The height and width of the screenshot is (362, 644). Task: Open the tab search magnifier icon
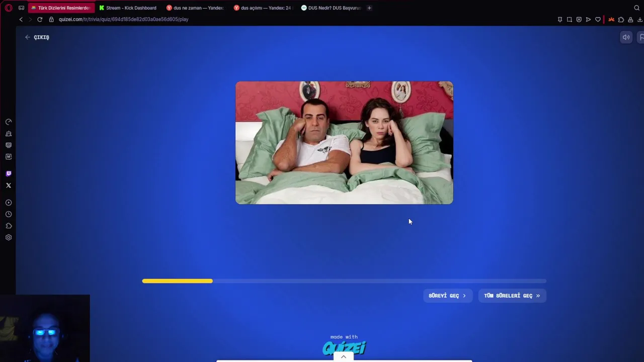click(x=636, y=8)
